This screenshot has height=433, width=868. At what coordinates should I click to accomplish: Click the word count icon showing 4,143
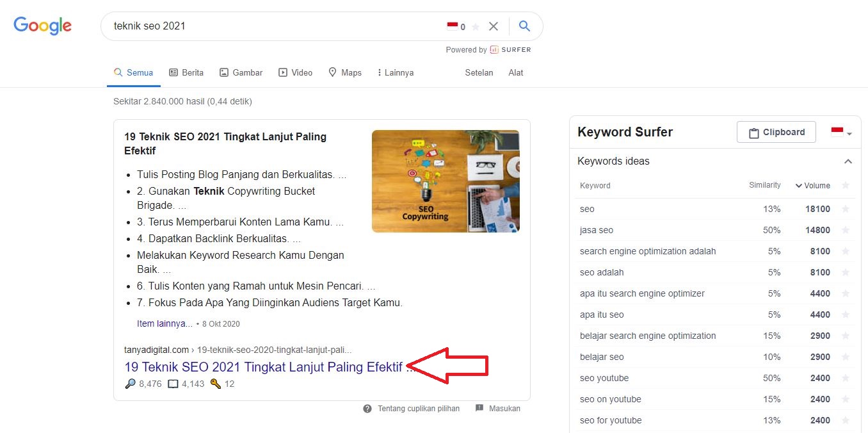click(173, 384)
